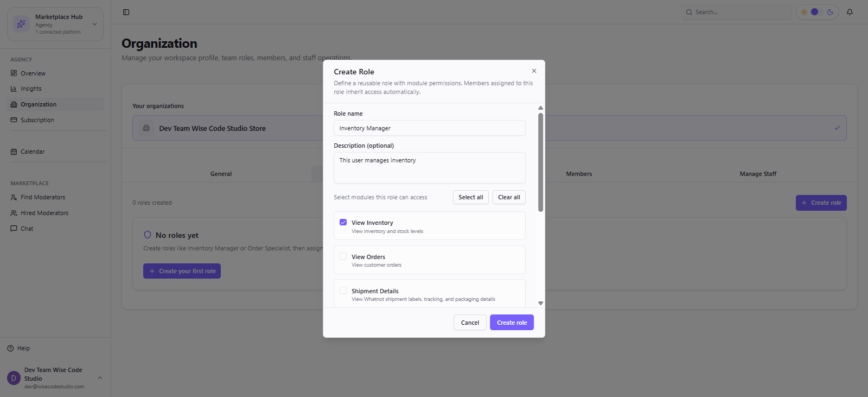
Task: Expand the Marketplace Hub workspace switcher
Action: click(x=94, y=24)
